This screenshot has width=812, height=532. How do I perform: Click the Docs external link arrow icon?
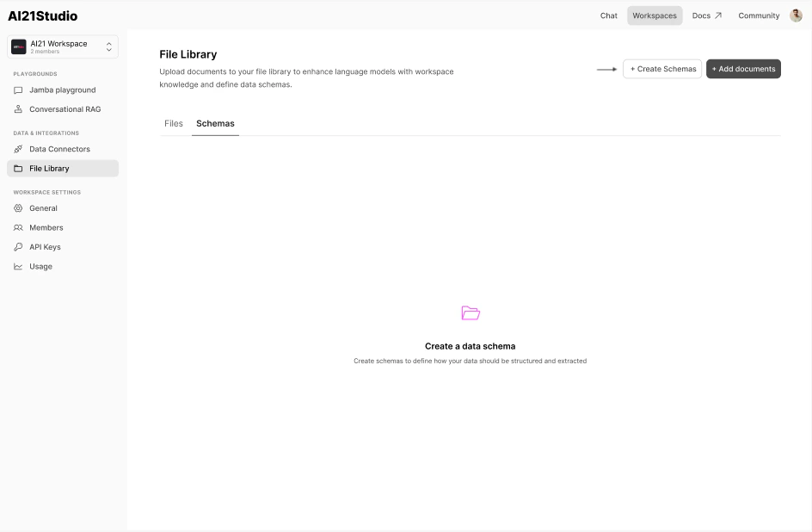[x=717, y=15]
